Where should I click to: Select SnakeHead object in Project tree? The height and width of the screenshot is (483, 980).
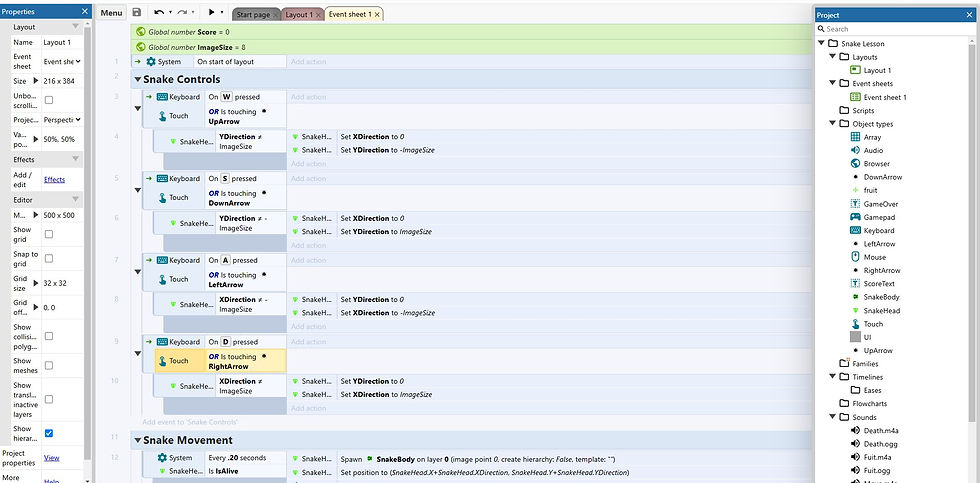click(882, 311)
